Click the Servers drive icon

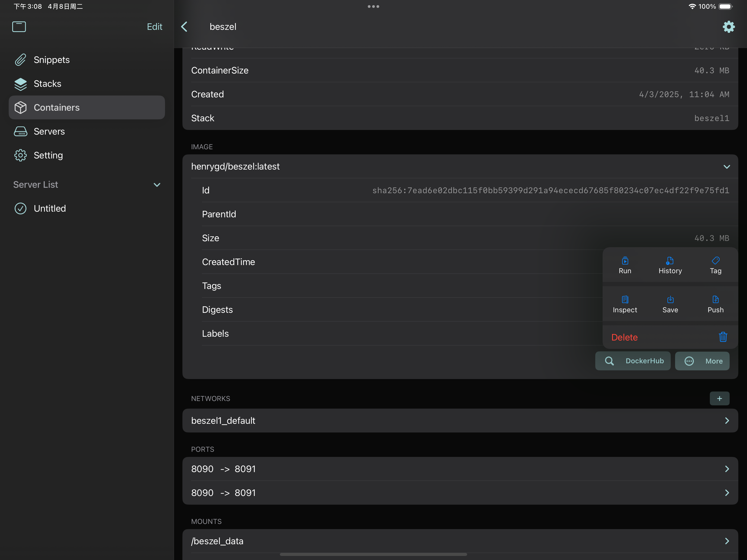(20, 131)
